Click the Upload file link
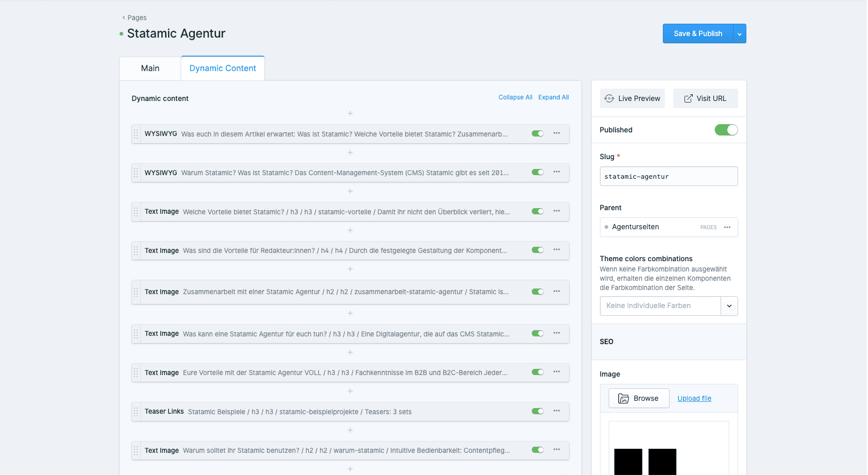 pyautogui.click(x=694, y=398)
